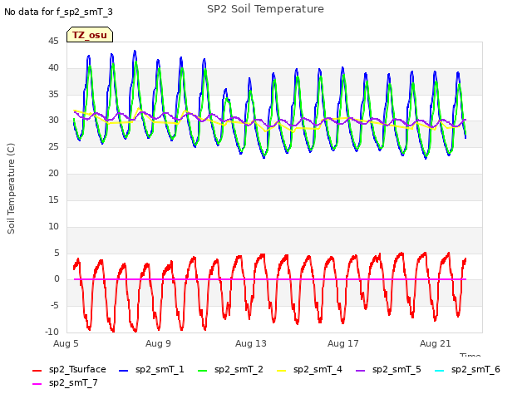Image resolution: width=532 pixels, height=399 pixels.
Task: Click the 20 y-axis tick label
Action: 53,174
